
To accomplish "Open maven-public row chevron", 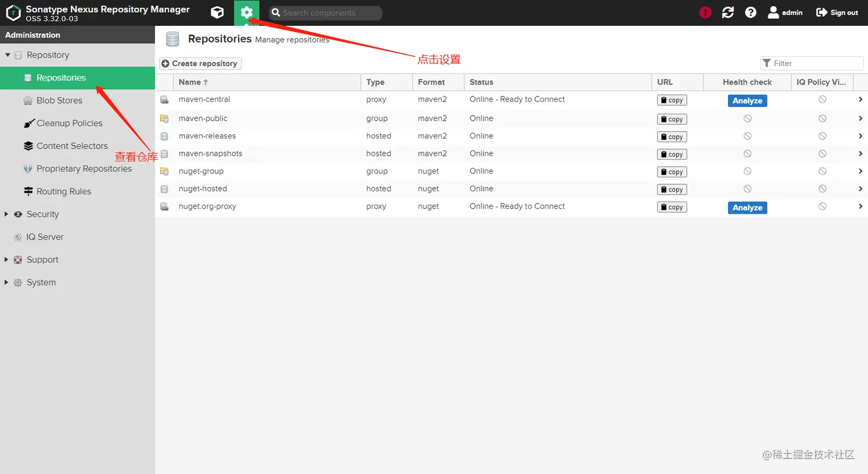I will pyautogui.click(x=860, y=118).
